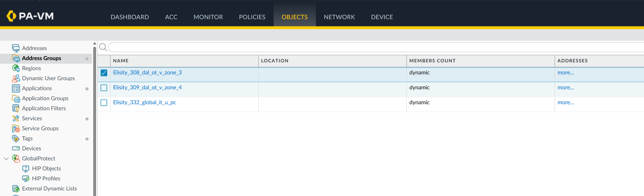Click the search magnifier icon
The height and width of the screenshot is (196, 644).
[x=103, y=47]
